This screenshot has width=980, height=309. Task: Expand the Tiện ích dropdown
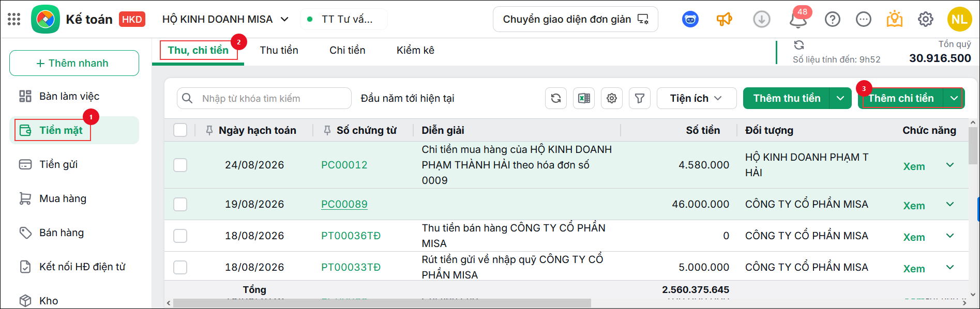pos(697,98)
